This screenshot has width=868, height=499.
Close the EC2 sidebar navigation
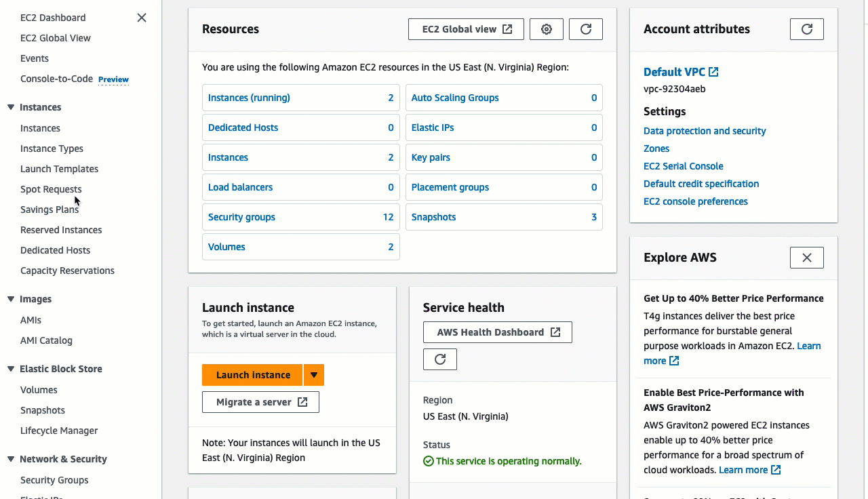click(x=142, y=18)
